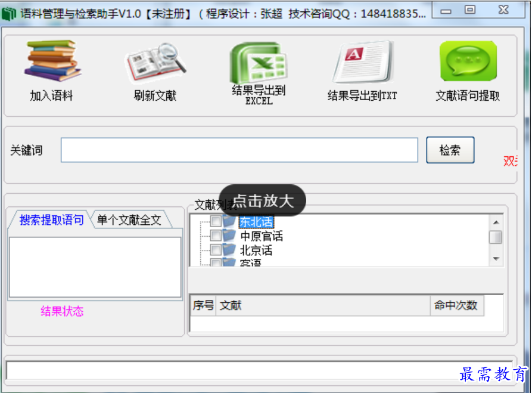Screen dimensions: 532x393
Task: Maximize the 语料管理与检索助手 window
Action: click(470, 11)
